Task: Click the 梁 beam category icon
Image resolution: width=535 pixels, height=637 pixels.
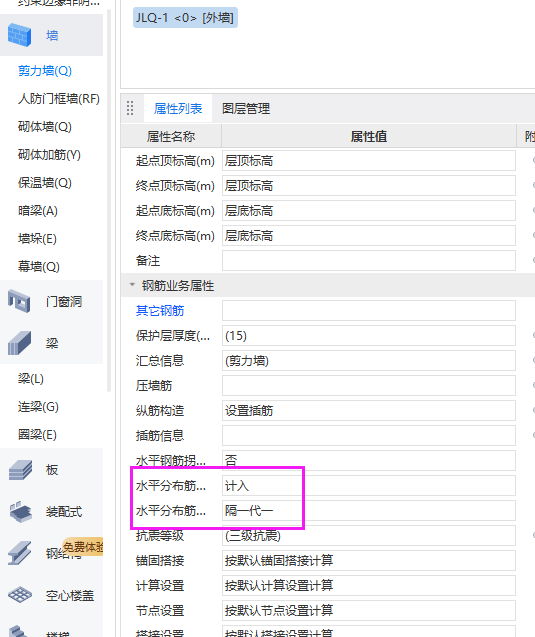Action: (x=19, y=343)
